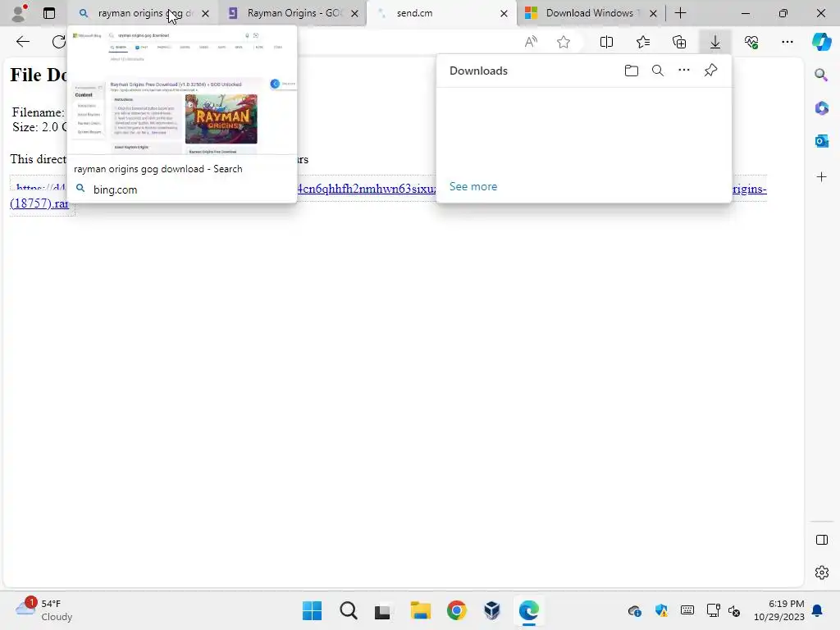Refresh the page
This screenshot has width=840, height=630.
click(x=59, y=42)
